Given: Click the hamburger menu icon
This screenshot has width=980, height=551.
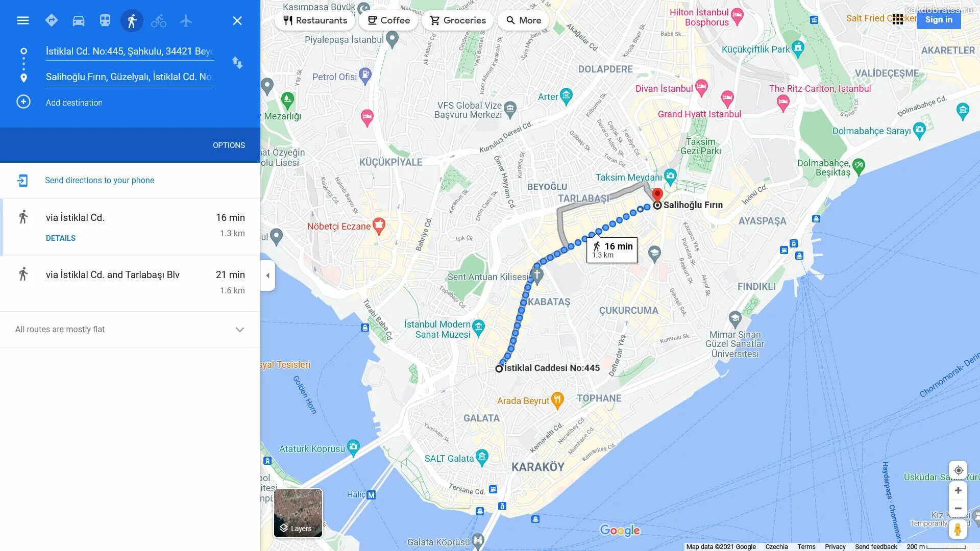Looking at the screenshot, I should point(22,19).
